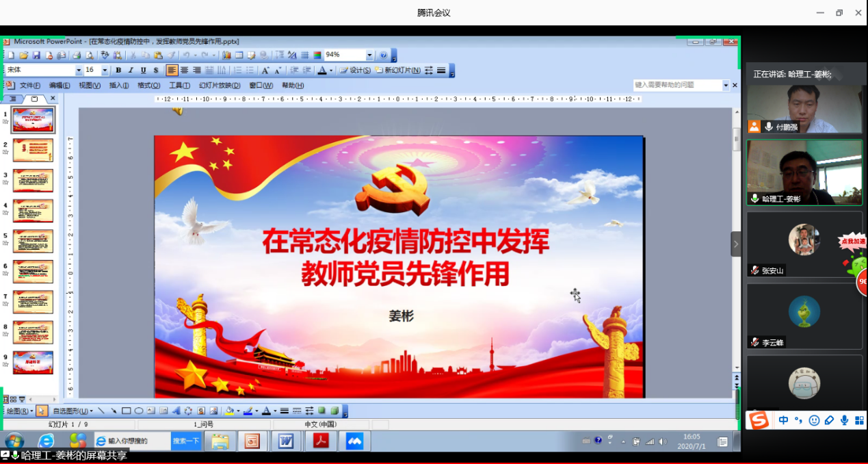The height and width of the screenshot is (464, 868).
Task: Expand the font name dropdown
Action: [79, 70]
